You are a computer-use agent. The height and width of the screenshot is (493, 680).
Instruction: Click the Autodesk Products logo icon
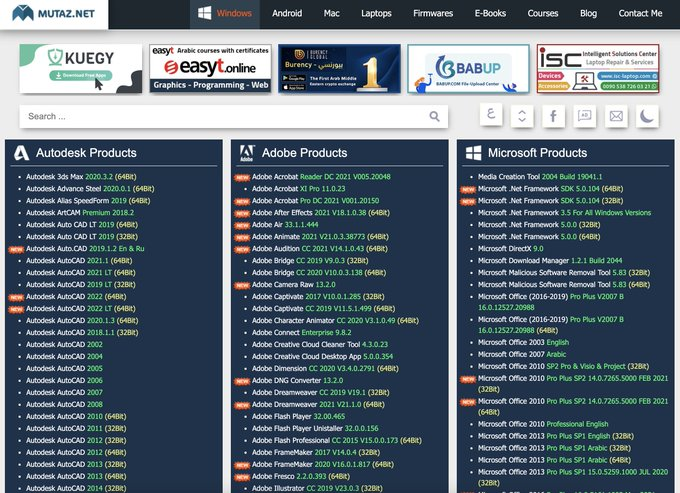point(21,153)
